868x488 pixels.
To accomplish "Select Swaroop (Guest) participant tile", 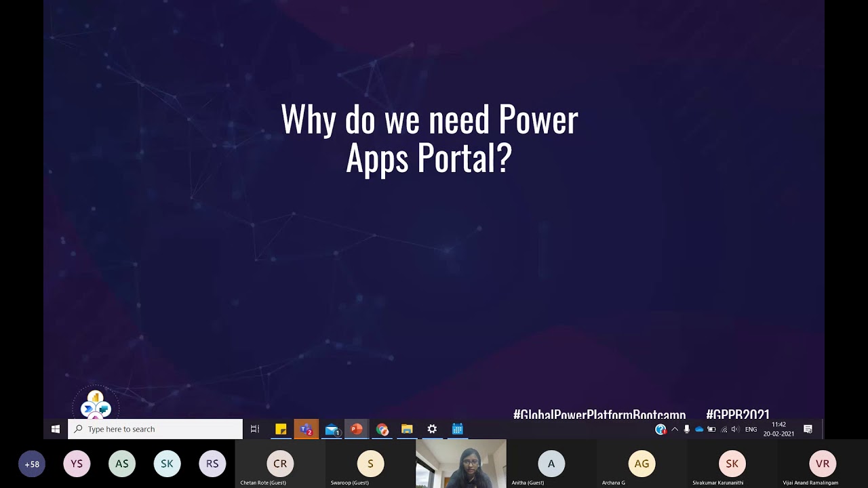I will point(370,464).
